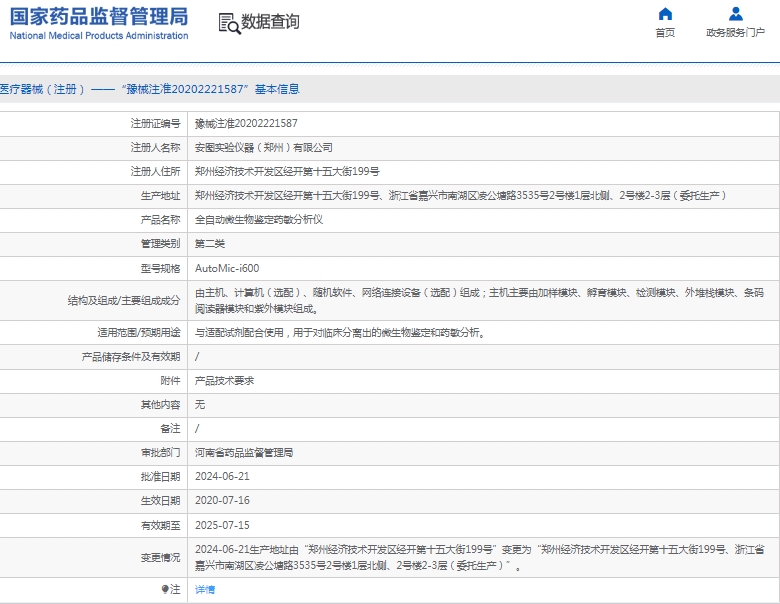Viewport: 780px width, 604px height.
Task: Click the 附件 label
Action: (x=170, y=381)
